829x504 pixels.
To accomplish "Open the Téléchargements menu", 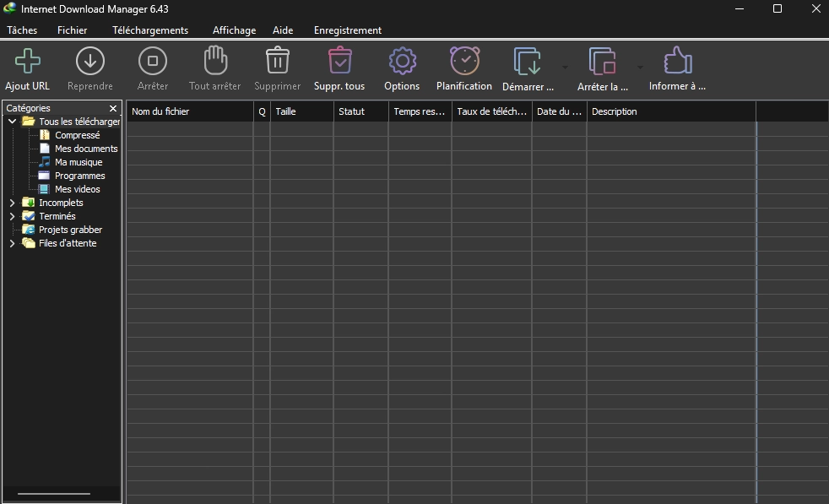I will [150, 30].
